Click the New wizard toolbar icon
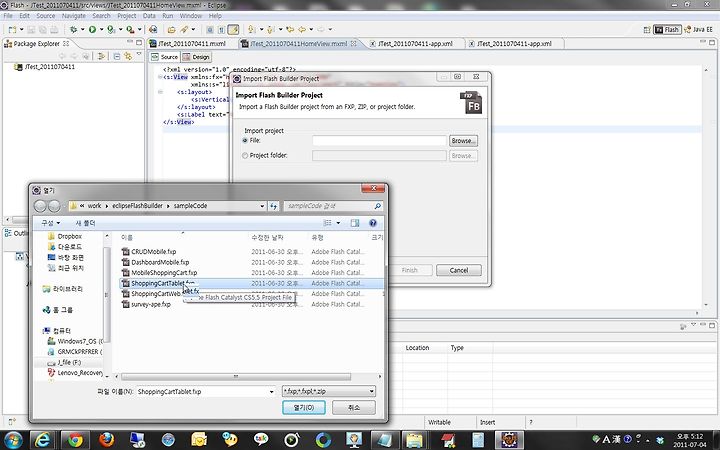The image size is (720, 450). [12, 30]
